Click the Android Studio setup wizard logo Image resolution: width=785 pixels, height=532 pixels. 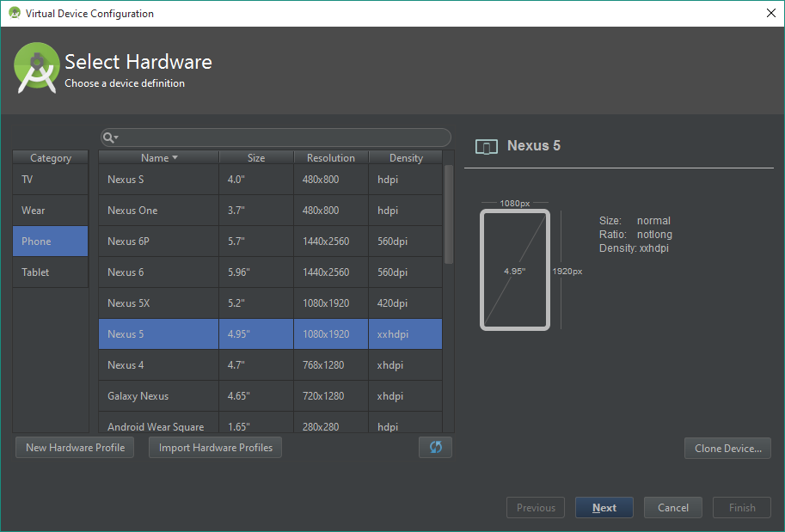(x=36, y=68)
